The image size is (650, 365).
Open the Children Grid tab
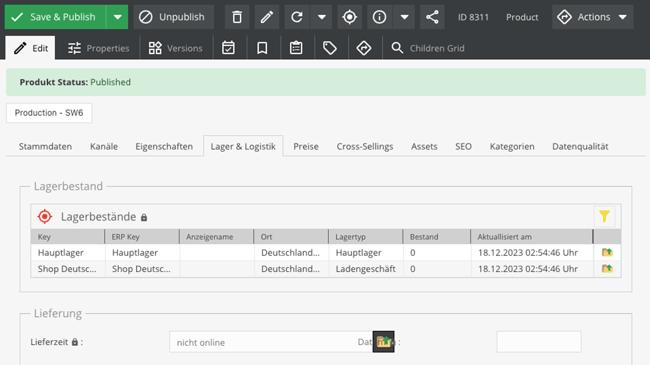pos(428,48)
